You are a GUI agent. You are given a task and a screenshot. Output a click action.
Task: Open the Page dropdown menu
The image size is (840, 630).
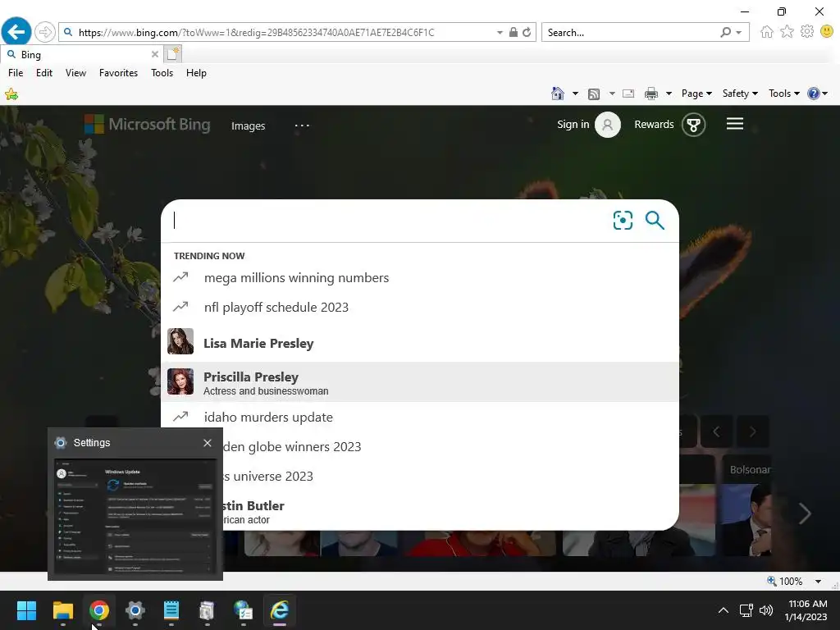tap(696, 94)
